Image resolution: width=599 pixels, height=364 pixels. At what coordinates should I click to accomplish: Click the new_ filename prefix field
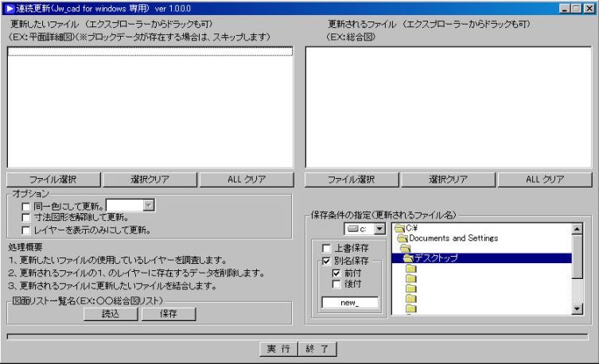point(349,303)
